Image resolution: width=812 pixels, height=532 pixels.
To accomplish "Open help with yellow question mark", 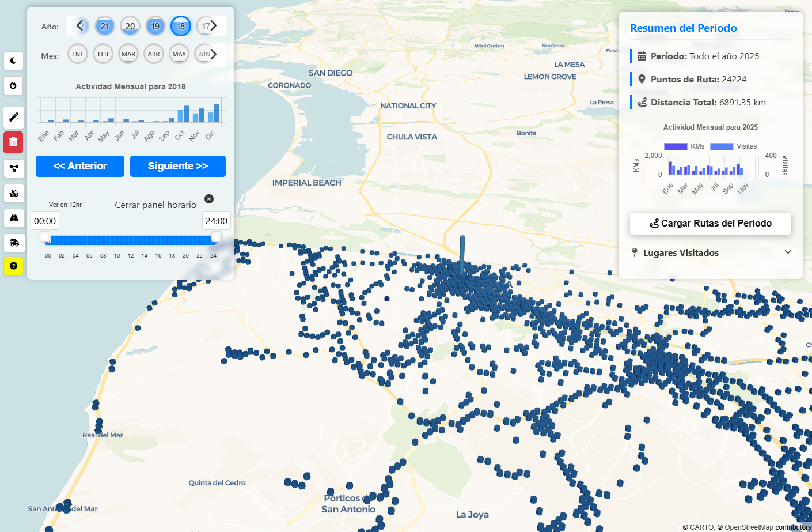I will point(14,266).
